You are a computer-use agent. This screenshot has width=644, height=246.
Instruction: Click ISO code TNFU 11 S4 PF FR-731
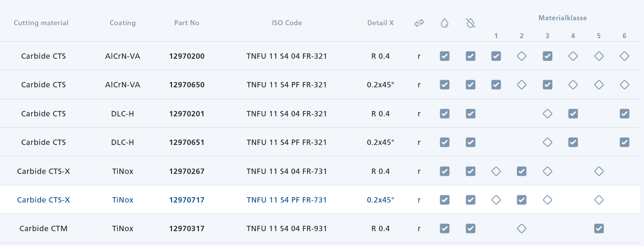(x=287, y=200)
